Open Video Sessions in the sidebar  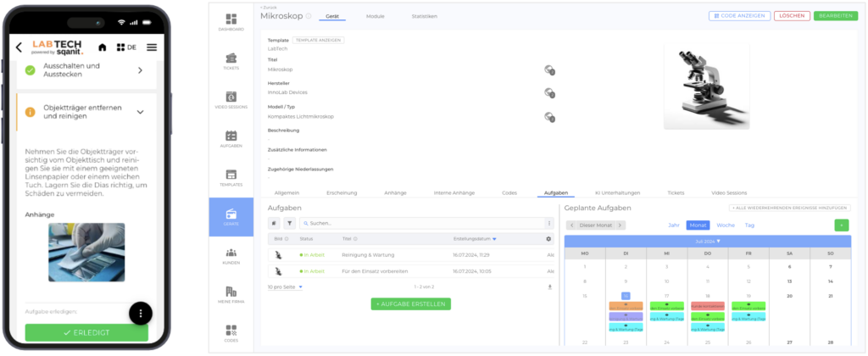[x=231, y=100]
